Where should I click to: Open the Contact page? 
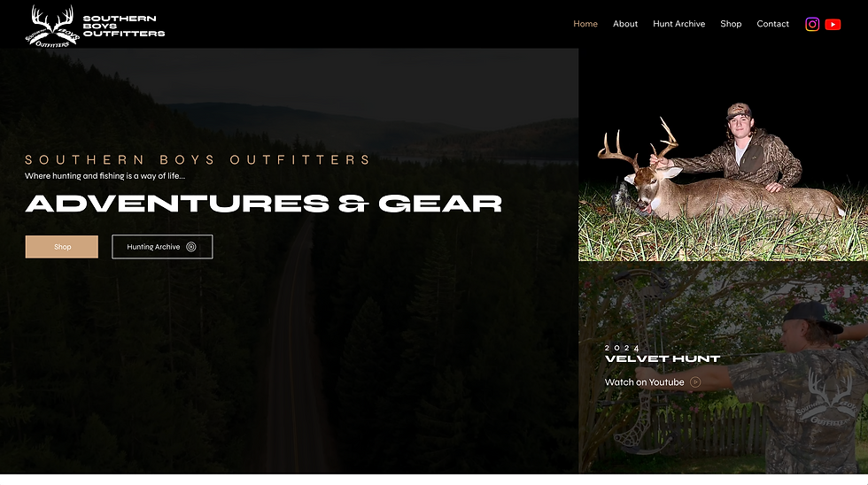pyautogui.click(x=772, y=24)
